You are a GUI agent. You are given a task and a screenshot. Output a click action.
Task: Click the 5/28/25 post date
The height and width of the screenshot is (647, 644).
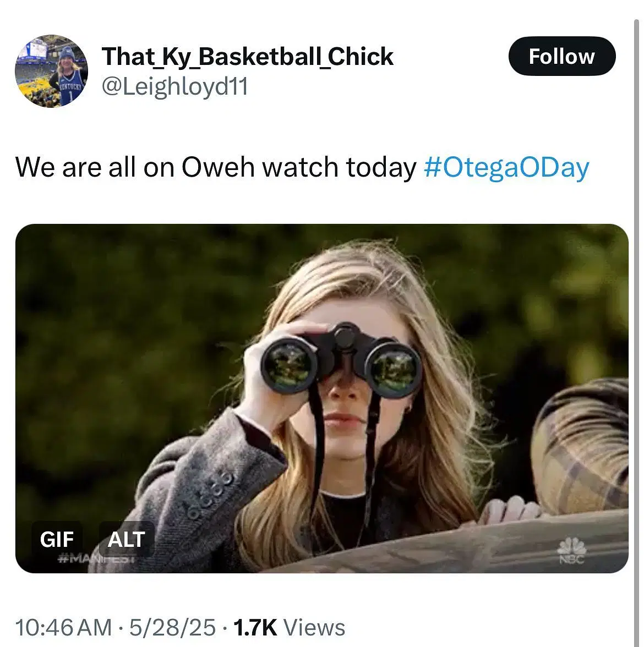[172, 627]
